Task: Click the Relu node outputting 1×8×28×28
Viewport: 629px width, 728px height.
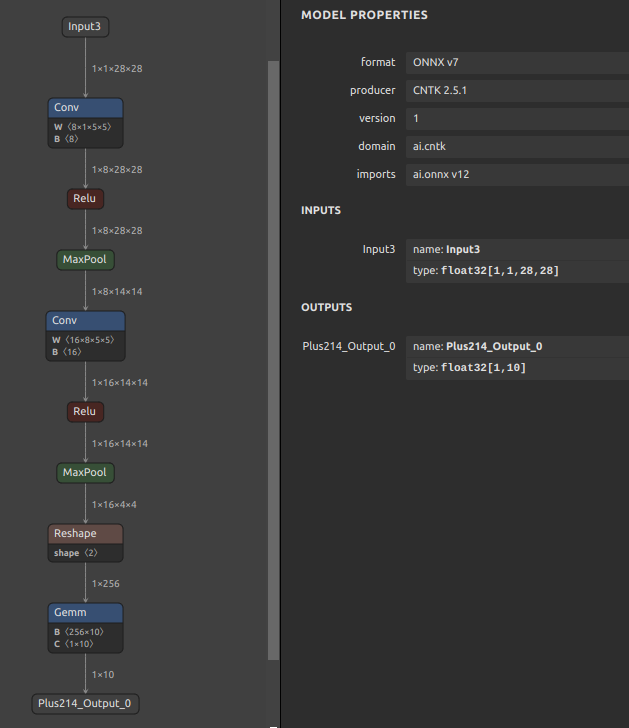Action: [x=85, y=198]
